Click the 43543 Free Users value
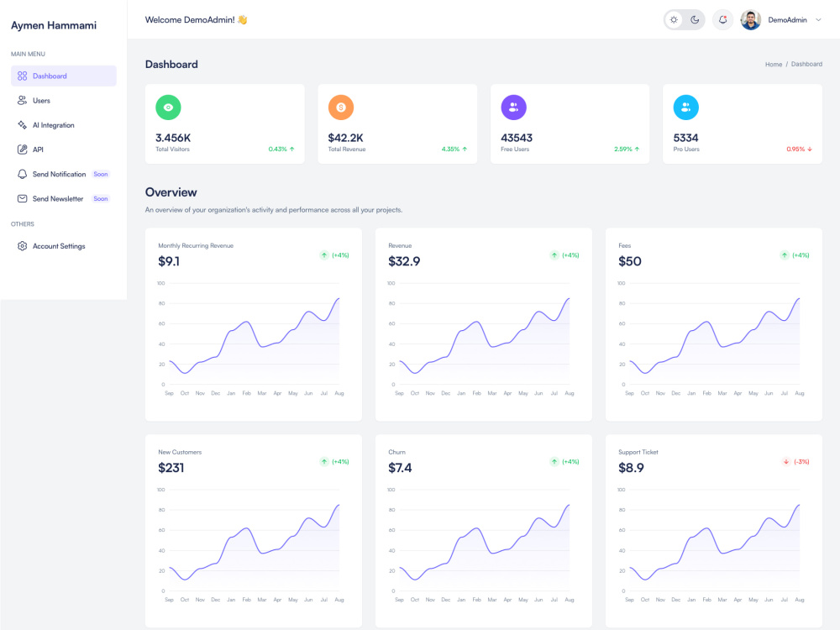 (517, 138)
